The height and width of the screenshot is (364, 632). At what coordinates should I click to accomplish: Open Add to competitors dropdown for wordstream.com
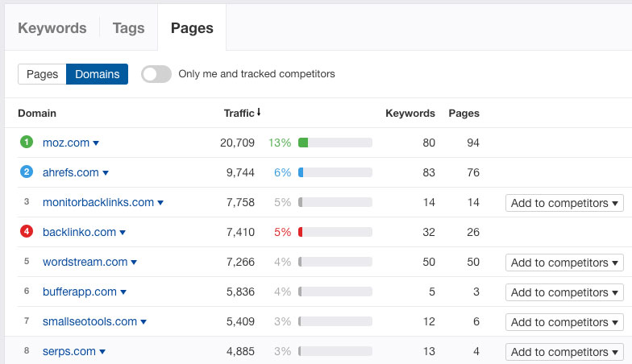click(x=564, y=263)
